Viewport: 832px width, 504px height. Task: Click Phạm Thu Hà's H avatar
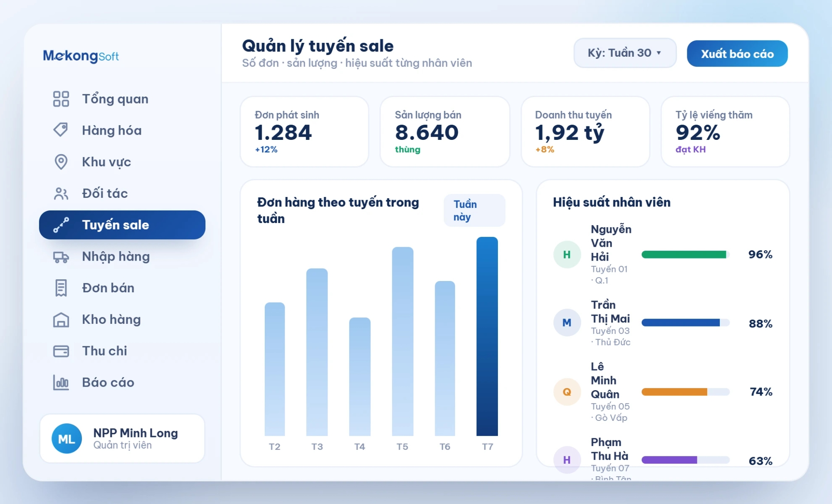coord(567,460)
